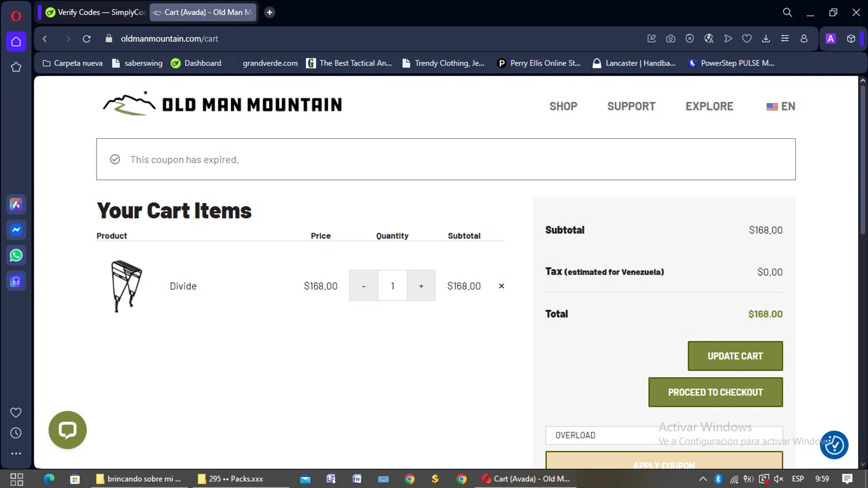The width and height of the screenshot is (868, 488).
Task: Increase Divide quantity with plus
Action: [x=421, y=286]
